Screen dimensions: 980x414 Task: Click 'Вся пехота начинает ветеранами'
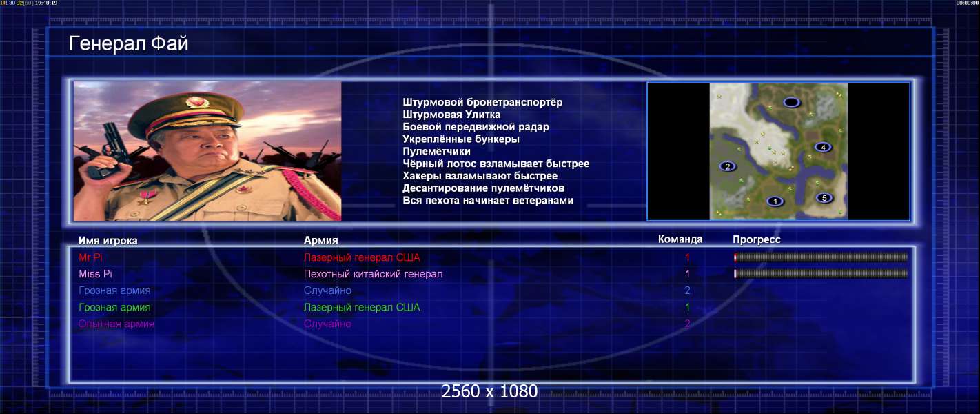pyautogui.click(x=488, y=201)
